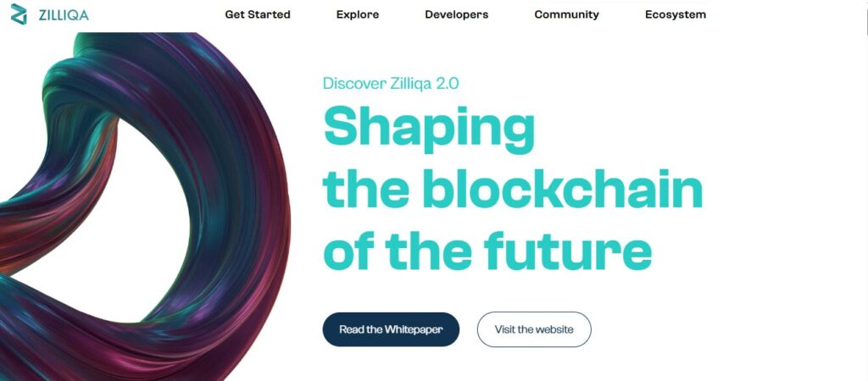
Task: Click the Zilliqa logo icon
Action: tap(19, 14)
